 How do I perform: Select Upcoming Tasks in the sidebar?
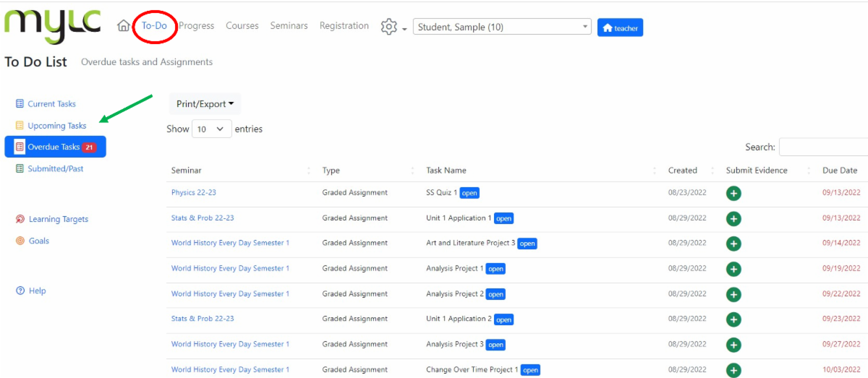click(56, 126)
